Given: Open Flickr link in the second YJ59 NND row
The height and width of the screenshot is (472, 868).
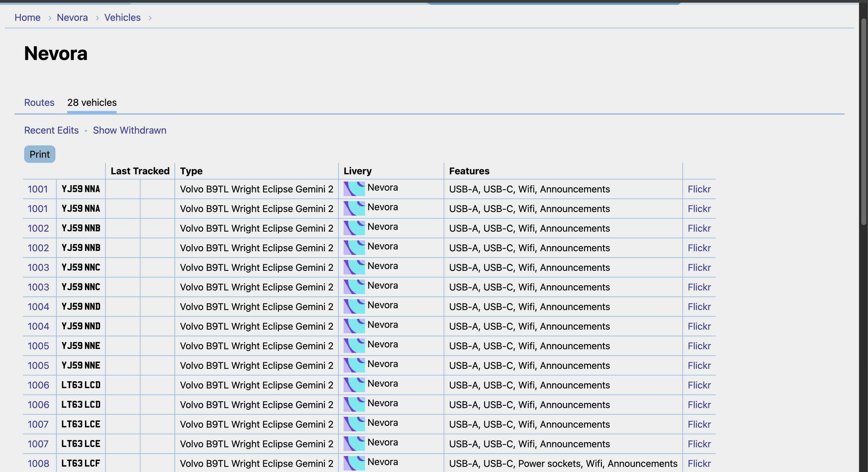Looking at the screenshot, I should tap(699, 326).
